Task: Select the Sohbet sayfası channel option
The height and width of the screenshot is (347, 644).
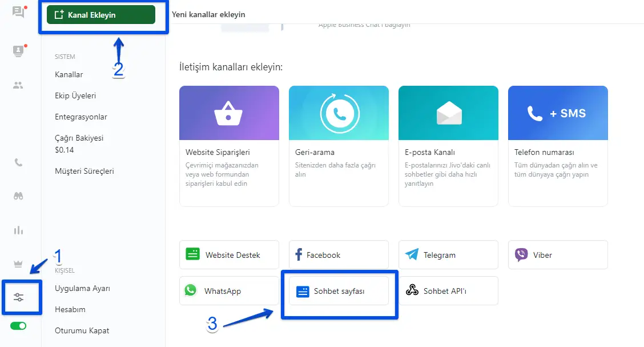Action: [x=339, y=291]
